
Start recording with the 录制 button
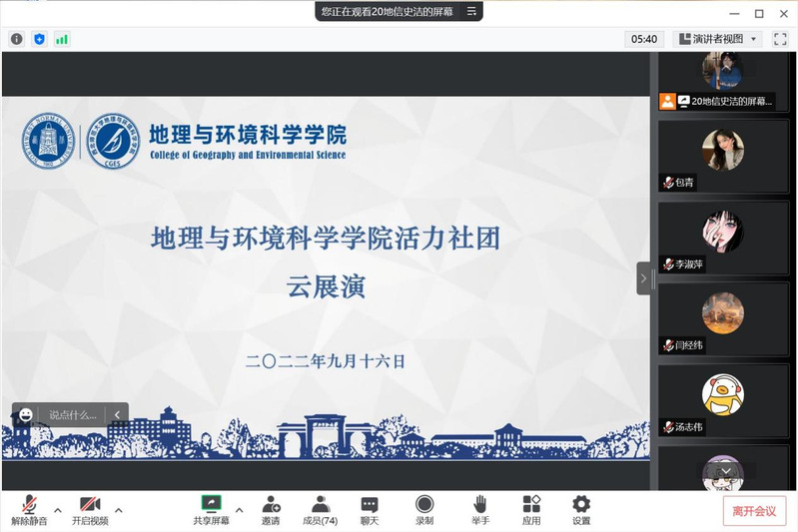tap(424, 510)
